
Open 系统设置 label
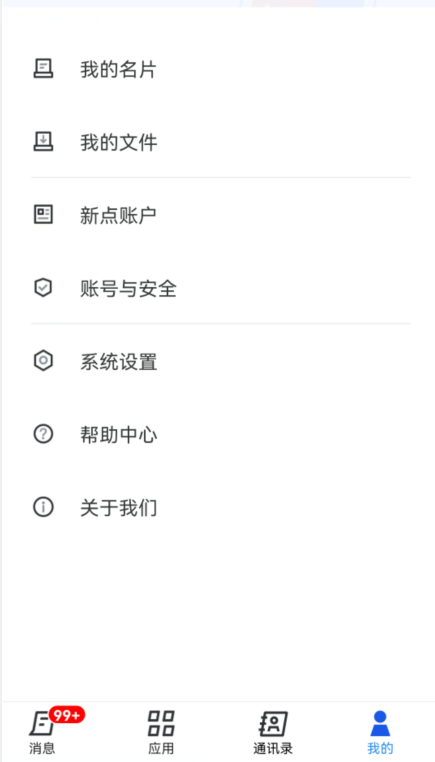(x=119, y=362)
